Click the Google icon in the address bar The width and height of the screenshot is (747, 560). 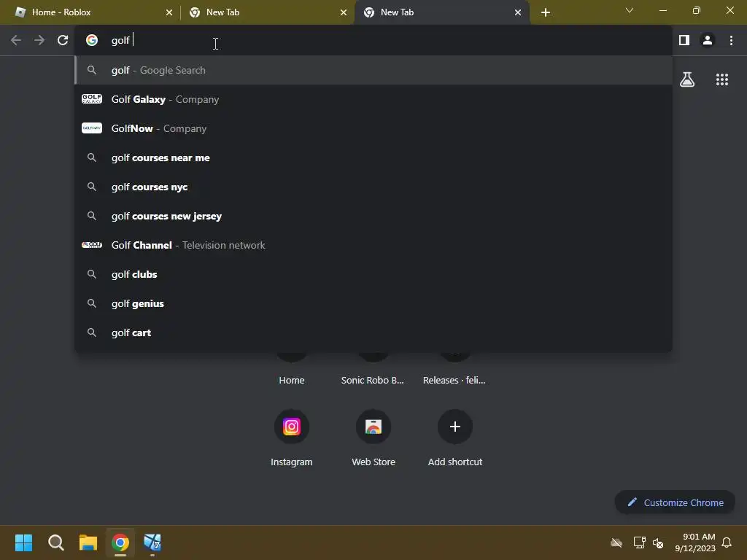coord(92,41)
